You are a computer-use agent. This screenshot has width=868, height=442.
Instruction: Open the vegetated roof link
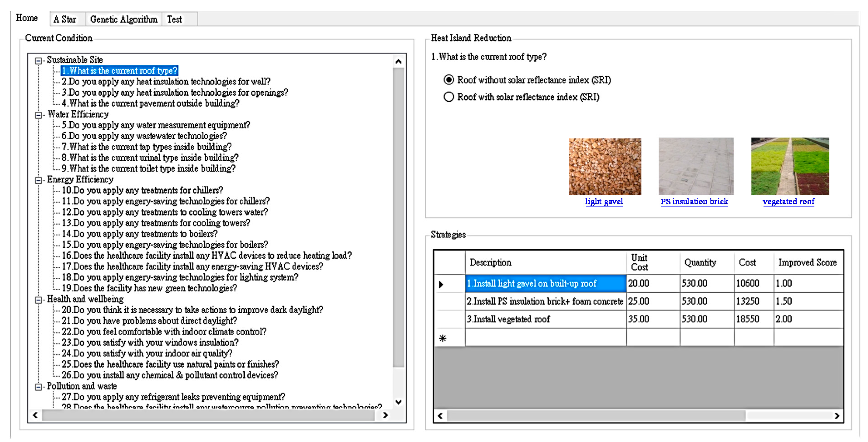(789, 201)
